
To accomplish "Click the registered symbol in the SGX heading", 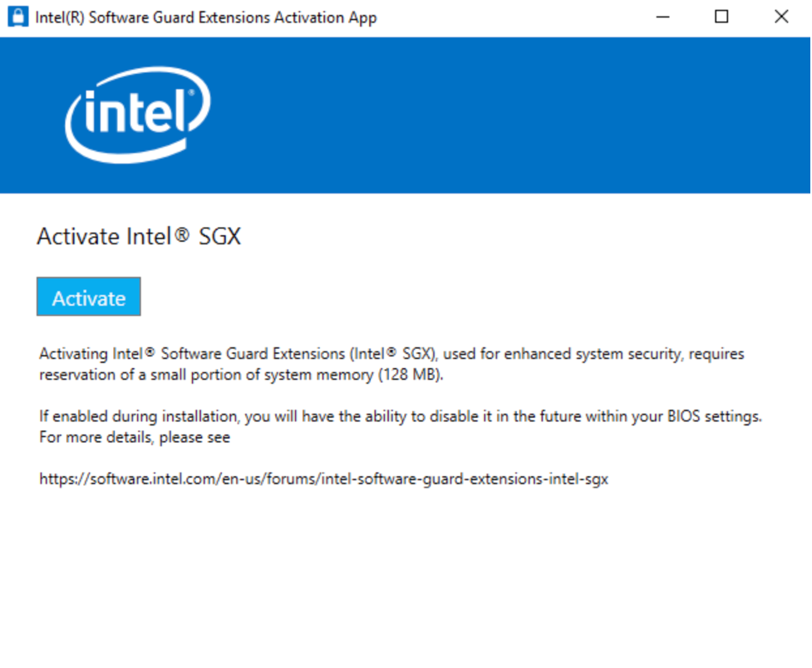I will 182,234.
